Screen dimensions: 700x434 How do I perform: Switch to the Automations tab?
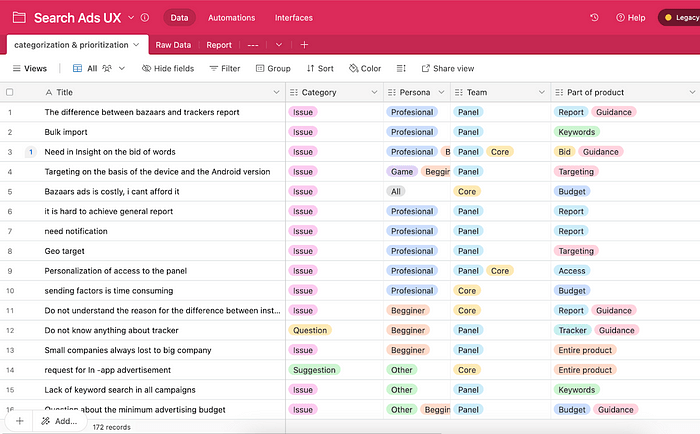pyautogui.click(x=231, y=17)
